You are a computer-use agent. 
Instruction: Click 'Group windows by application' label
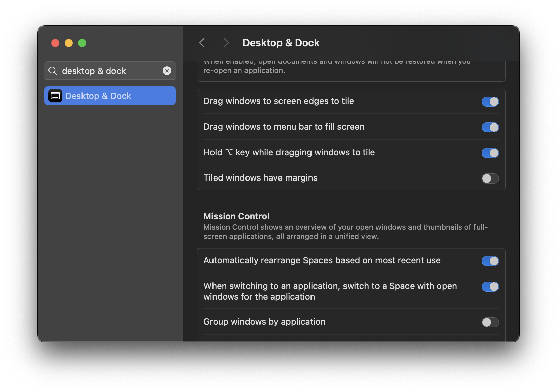(x=264, y=322)
